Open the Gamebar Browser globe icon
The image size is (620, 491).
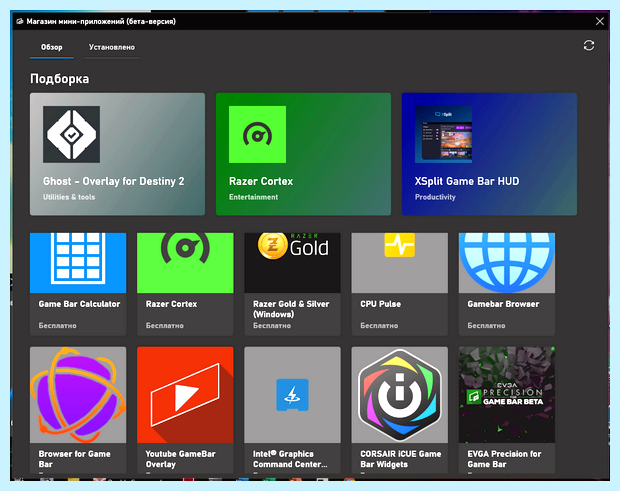coord(507,263)
